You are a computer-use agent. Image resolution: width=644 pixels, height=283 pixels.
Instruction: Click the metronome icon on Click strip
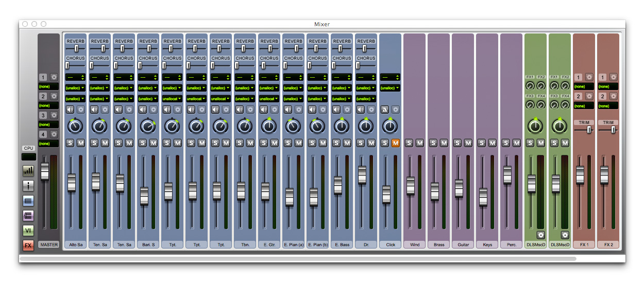click(x=385, y=110)
